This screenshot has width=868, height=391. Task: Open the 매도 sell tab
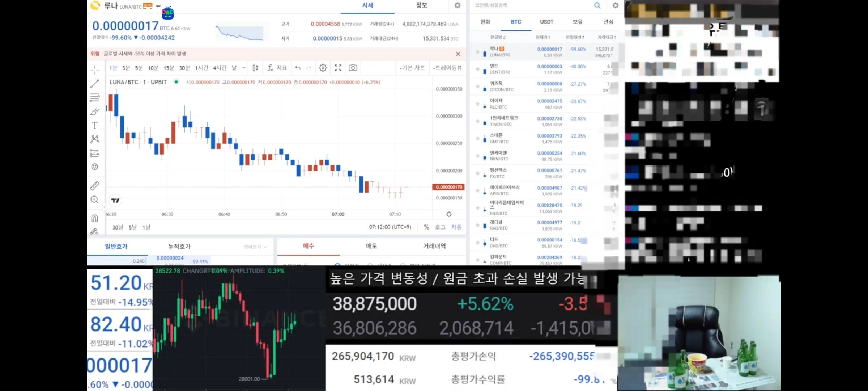tap(371, 246)
